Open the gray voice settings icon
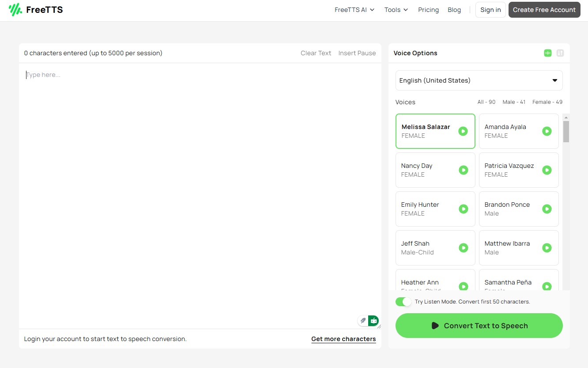Screen dimensions: 588x368 tap(560, 53)
